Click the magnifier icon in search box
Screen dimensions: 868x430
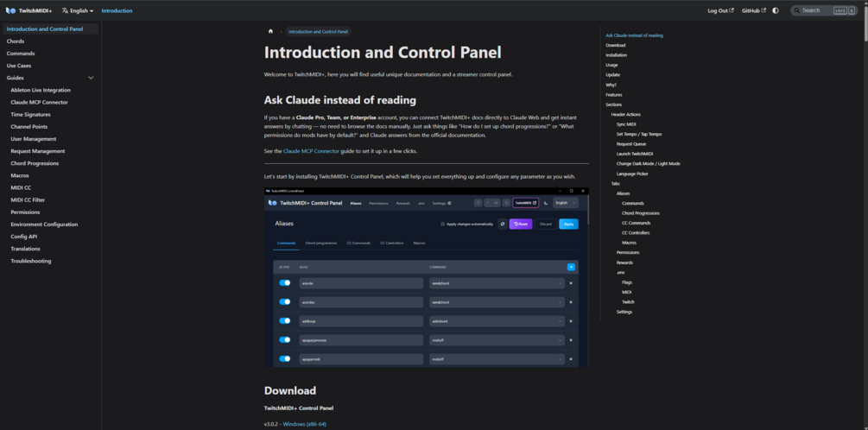point(797,10)
